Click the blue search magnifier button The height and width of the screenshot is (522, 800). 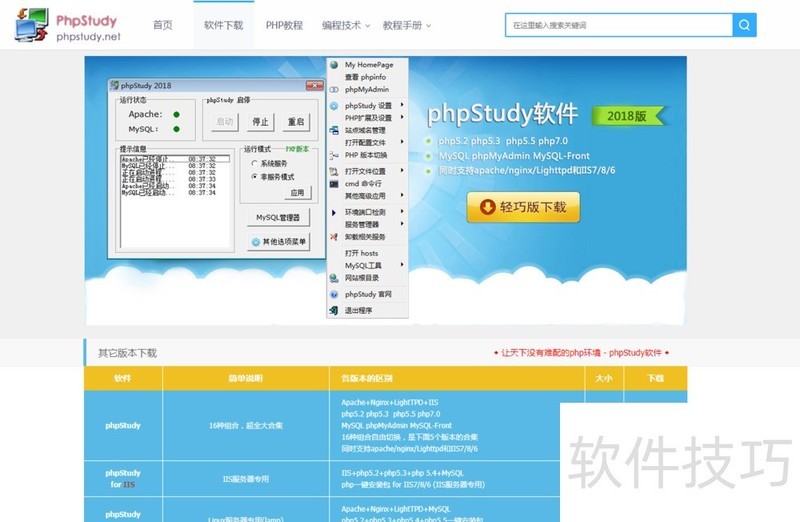point(744,25)
